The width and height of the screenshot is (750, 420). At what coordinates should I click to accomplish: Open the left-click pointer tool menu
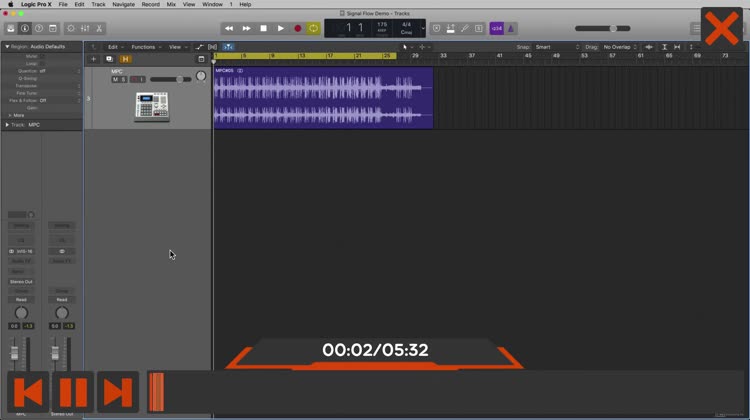pyautogui.click(x=407, y=47)
